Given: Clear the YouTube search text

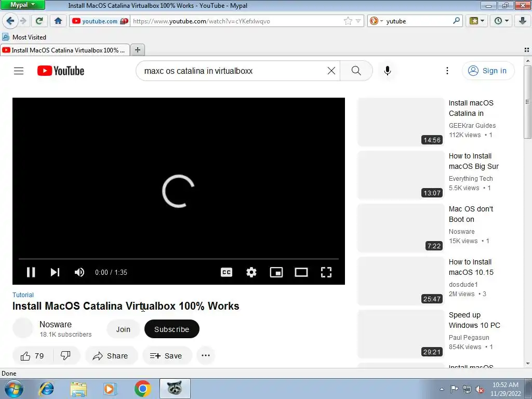Looking at the screenshot, I should pos(331,71).
